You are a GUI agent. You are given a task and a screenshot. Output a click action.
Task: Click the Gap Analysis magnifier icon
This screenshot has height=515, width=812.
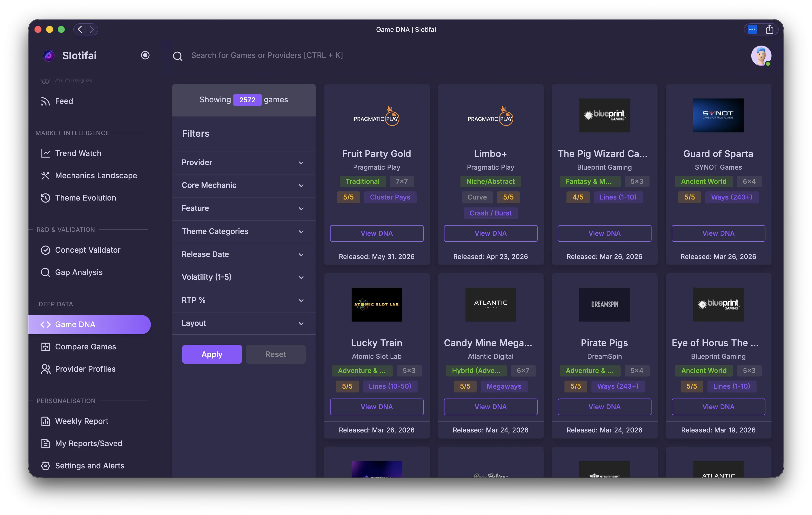point(45,272)
